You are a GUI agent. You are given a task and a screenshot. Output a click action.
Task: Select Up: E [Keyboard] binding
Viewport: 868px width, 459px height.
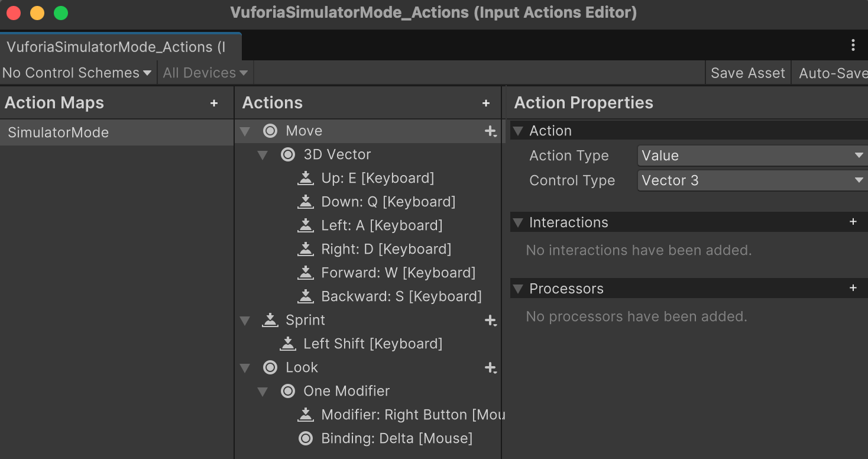368,178
